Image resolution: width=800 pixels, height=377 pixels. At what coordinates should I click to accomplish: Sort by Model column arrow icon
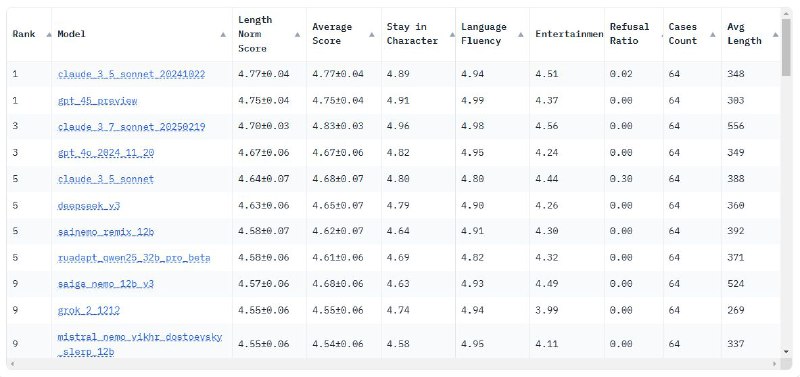(x=223, y=35)
